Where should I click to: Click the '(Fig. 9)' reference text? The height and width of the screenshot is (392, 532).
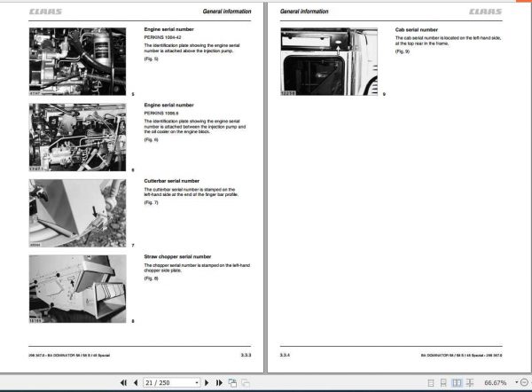point(403,51)
